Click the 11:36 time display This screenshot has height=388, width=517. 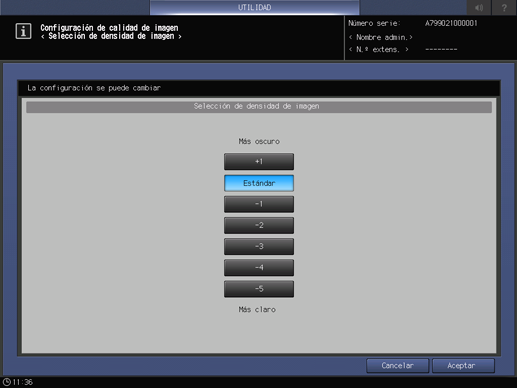coord(23,382)
